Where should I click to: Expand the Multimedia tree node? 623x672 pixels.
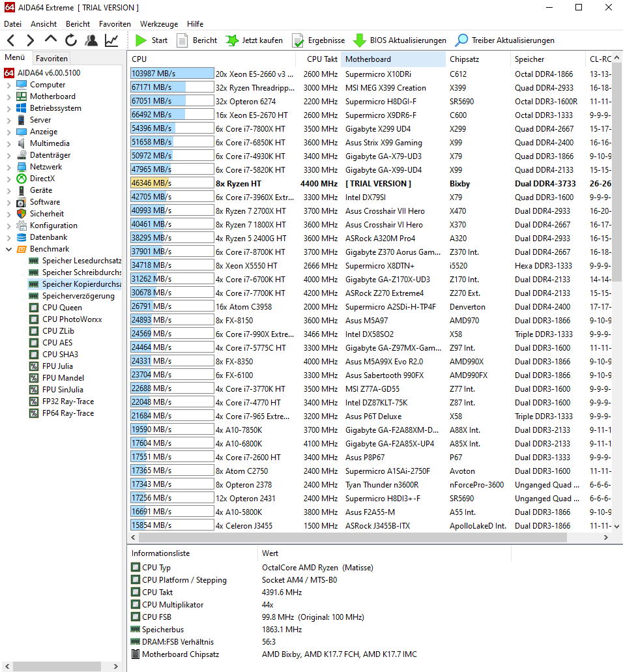click(x=8, y=143)
